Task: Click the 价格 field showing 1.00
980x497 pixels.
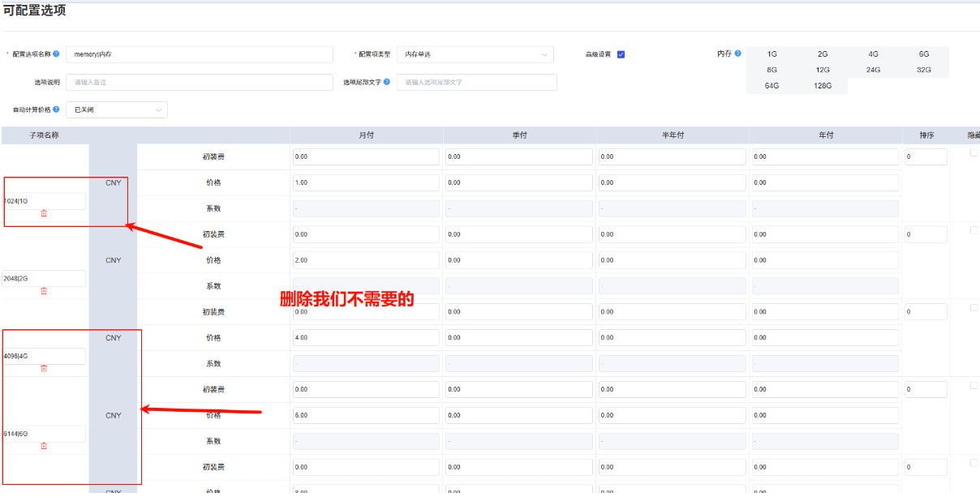Action: coord(365,182)
